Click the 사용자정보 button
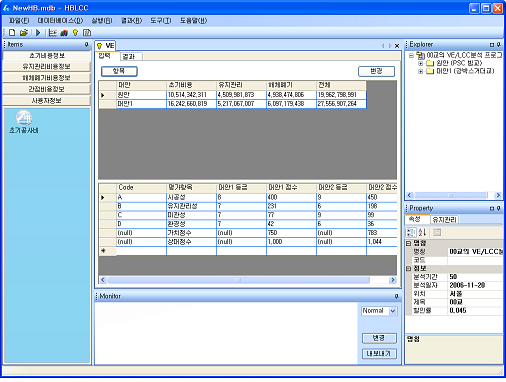 (x=47, y=101)
